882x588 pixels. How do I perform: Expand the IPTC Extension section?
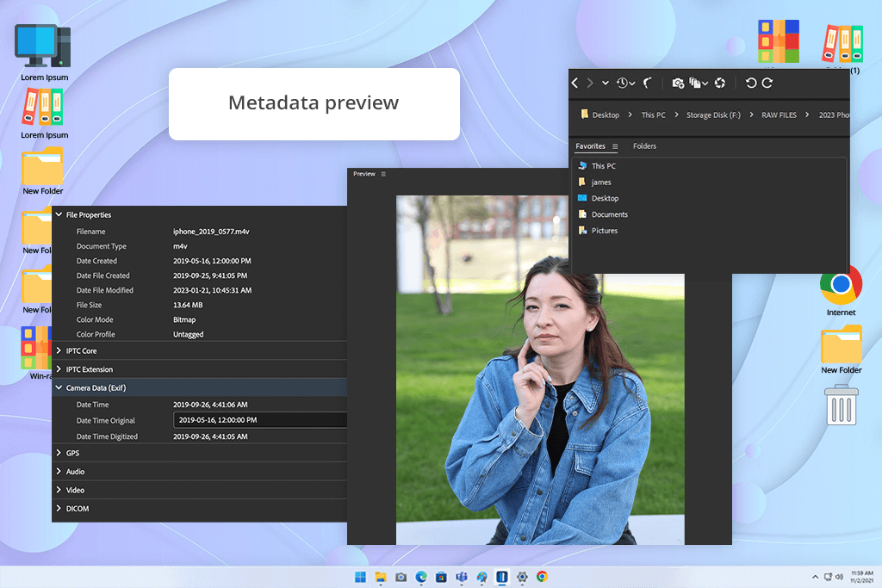59,369
